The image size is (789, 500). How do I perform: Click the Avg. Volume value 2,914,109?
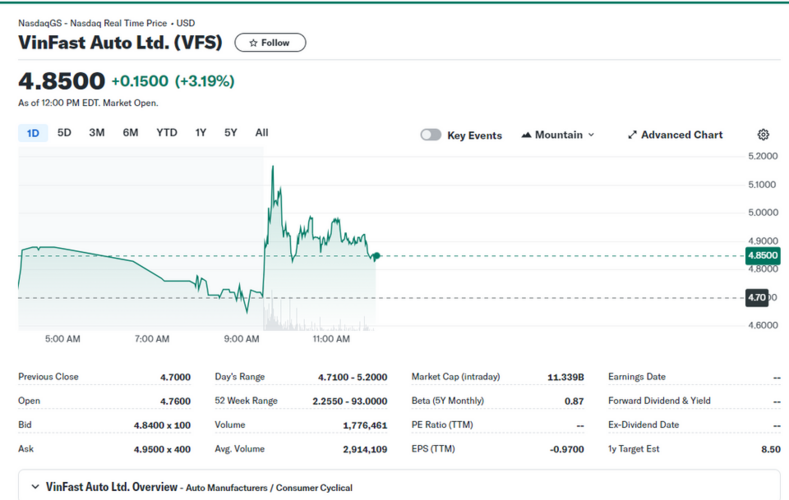click(x=365, y=449)
